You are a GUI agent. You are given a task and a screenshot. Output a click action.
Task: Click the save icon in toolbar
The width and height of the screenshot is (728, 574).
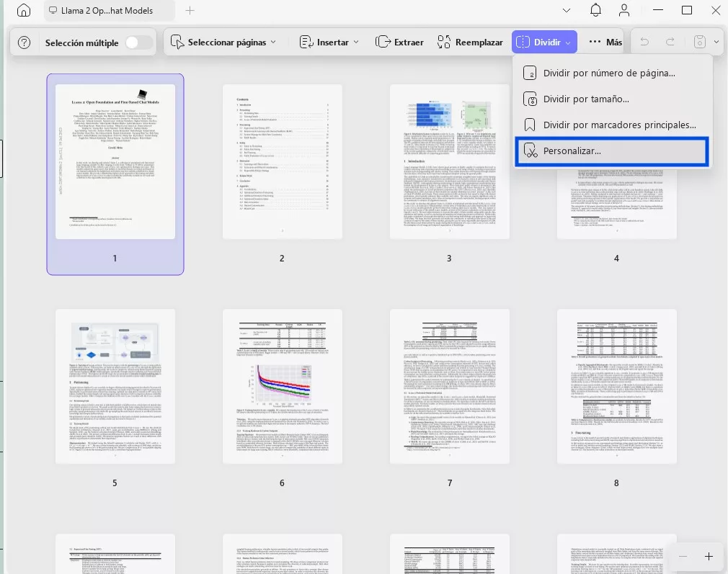tap(700, 42)
